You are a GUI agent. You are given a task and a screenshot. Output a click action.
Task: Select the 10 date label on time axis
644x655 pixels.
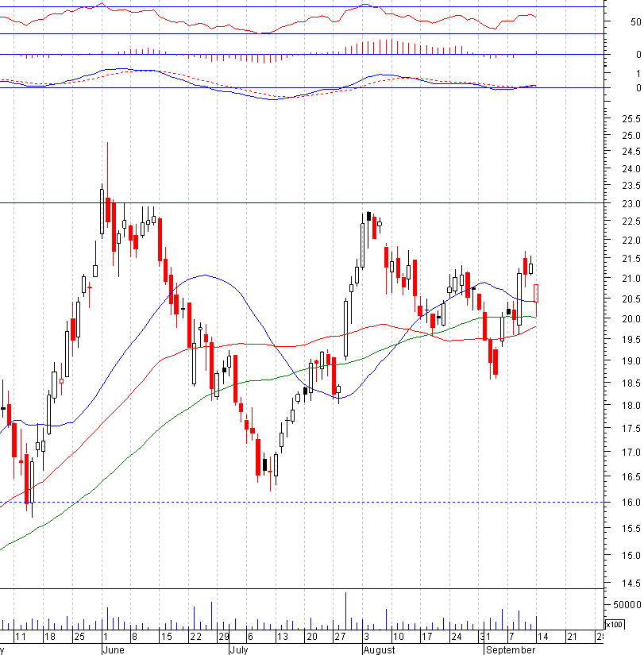click(x=399, y=637)
